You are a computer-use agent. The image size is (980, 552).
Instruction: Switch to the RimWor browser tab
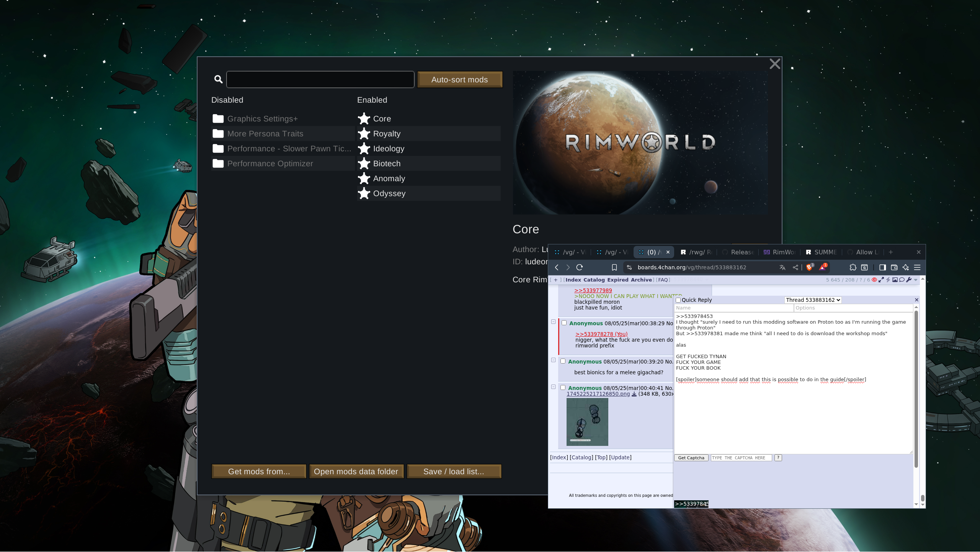click(x=779, y=252)
